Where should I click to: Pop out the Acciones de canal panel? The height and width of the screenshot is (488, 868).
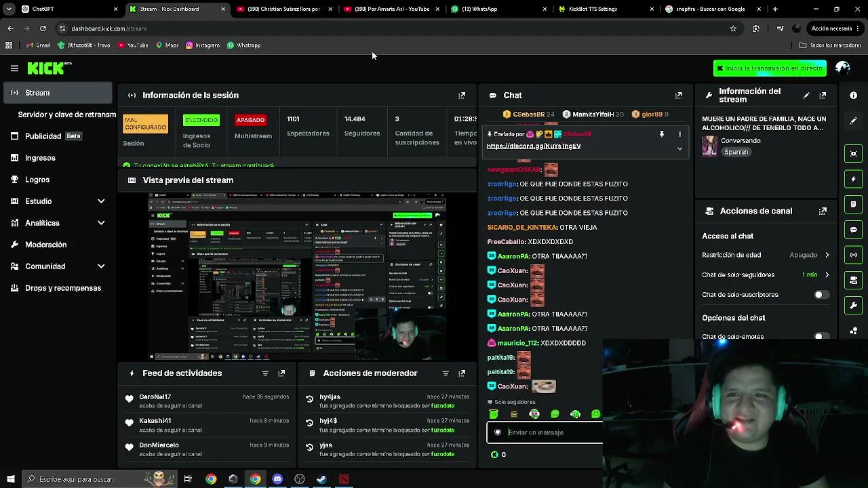tap(823, 211)
